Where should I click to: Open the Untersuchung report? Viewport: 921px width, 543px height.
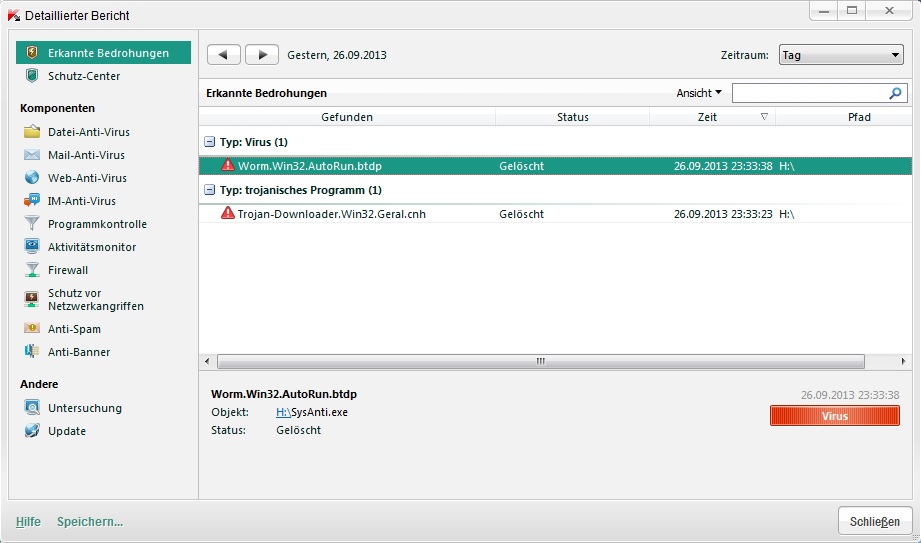[x=85, y=407]
